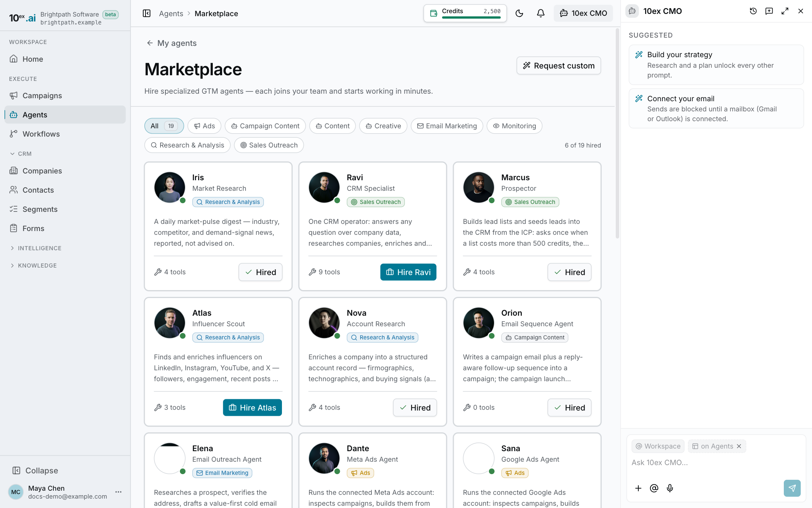The width and height of the screenshot is (812, 508).
Task: Go to Home in the sidebar
Action: tap(65, 59)
